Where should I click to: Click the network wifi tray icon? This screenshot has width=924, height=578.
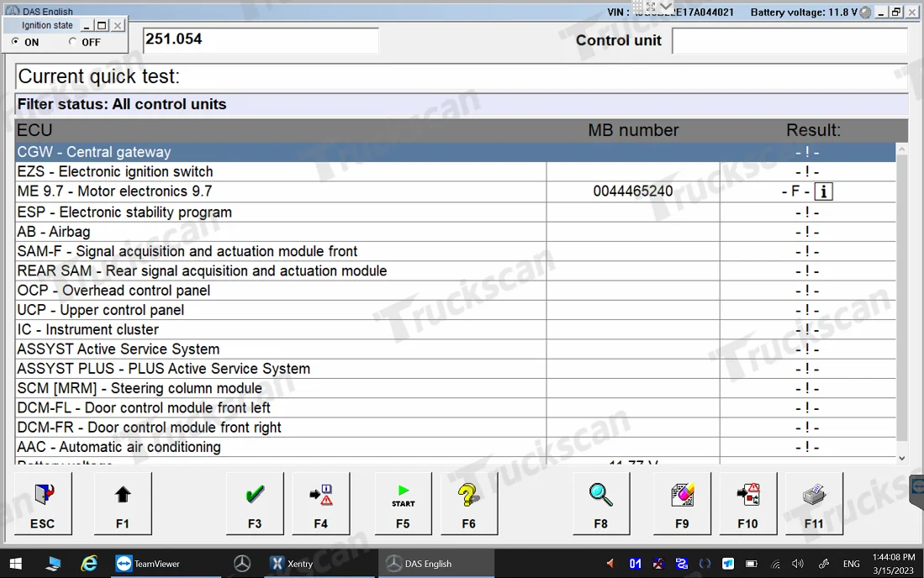click(x=775, y=564)
